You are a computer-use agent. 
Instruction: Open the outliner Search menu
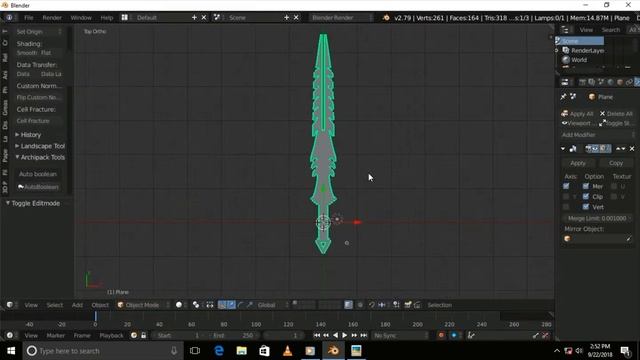611,30
